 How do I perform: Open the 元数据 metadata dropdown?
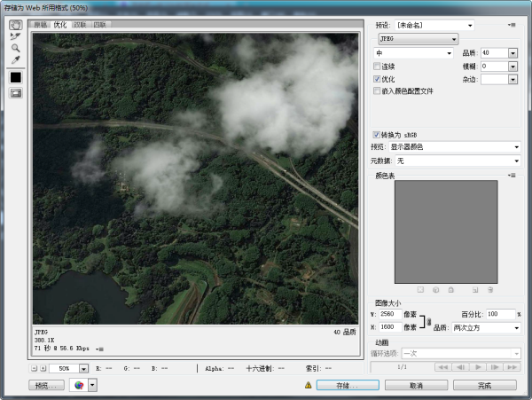457,161
